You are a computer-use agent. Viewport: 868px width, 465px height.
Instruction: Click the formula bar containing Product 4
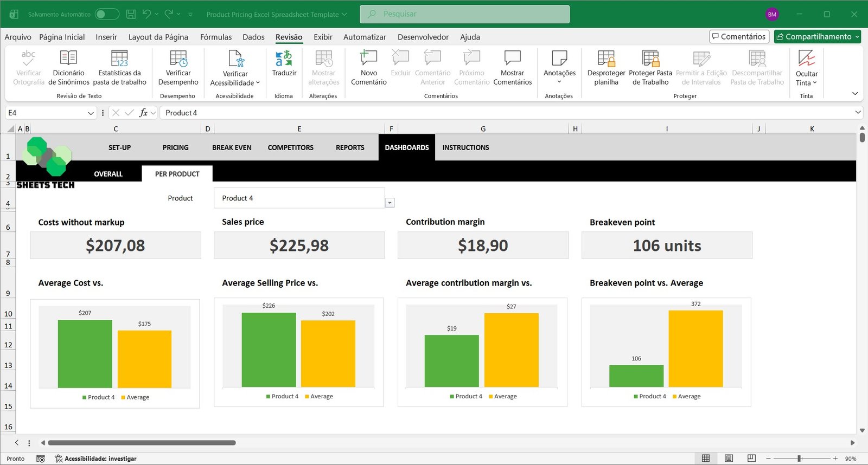pyautogui.click(x=506, y=113)
